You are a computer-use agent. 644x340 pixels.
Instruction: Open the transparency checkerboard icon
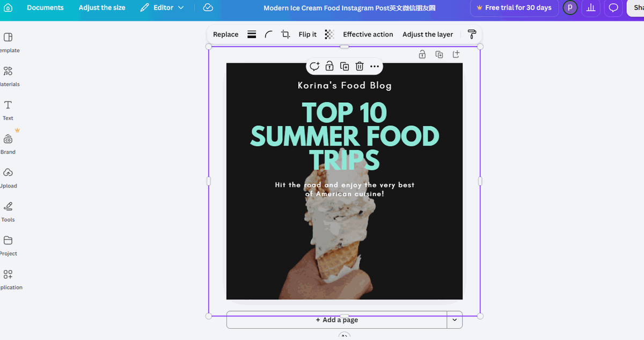click(x=330, y=34)
